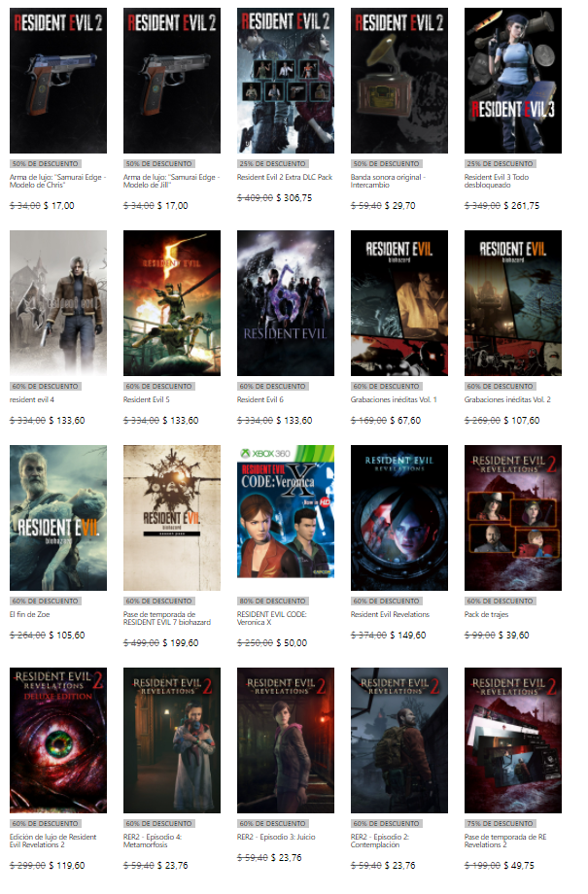Click the "Grabaciones inéditas Vol. 1" title
The height and width of the screenshot is (894, 588).
pyautogui.click(x=394, y=398)
